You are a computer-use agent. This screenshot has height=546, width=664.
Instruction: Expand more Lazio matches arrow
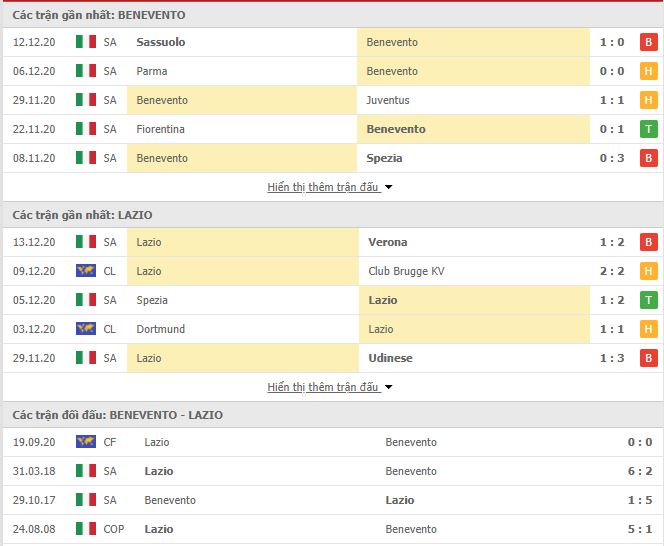(388, 387)
